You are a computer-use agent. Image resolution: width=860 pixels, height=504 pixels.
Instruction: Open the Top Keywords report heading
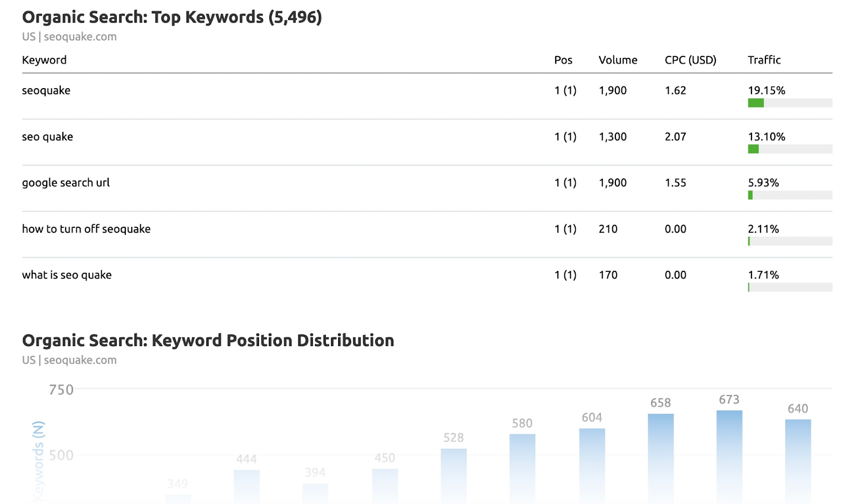coord(172,17)
